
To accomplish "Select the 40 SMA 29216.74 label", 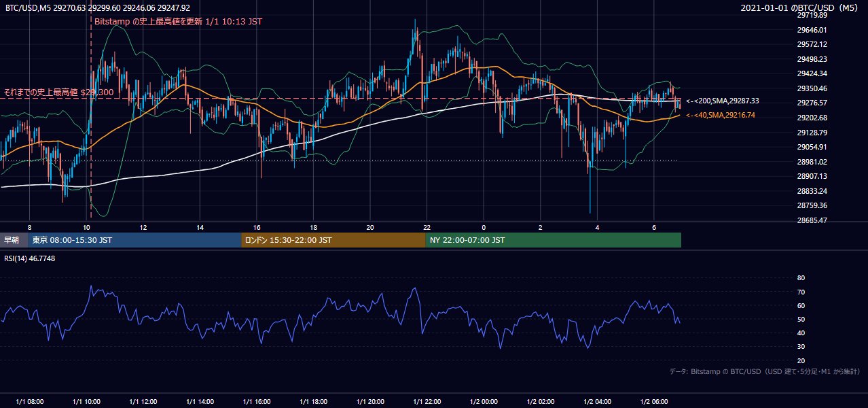I will pos(721,116).
